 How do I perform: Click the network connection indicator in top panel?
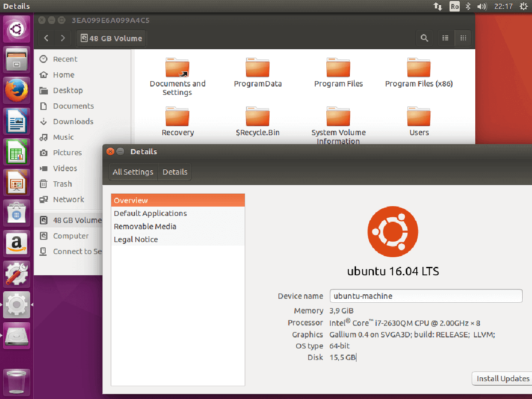pyautogui.click(x=438, y=6)
